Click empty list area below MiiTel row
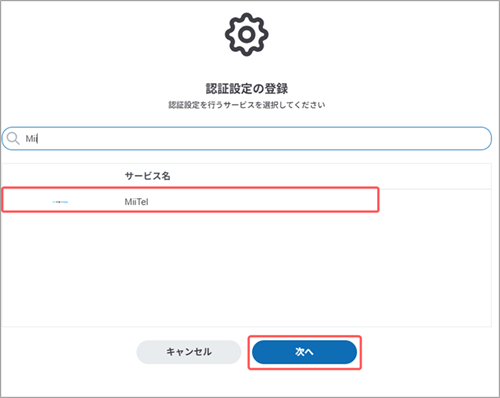The height and width of the screenshot is (398, 500). click(246, 269)
